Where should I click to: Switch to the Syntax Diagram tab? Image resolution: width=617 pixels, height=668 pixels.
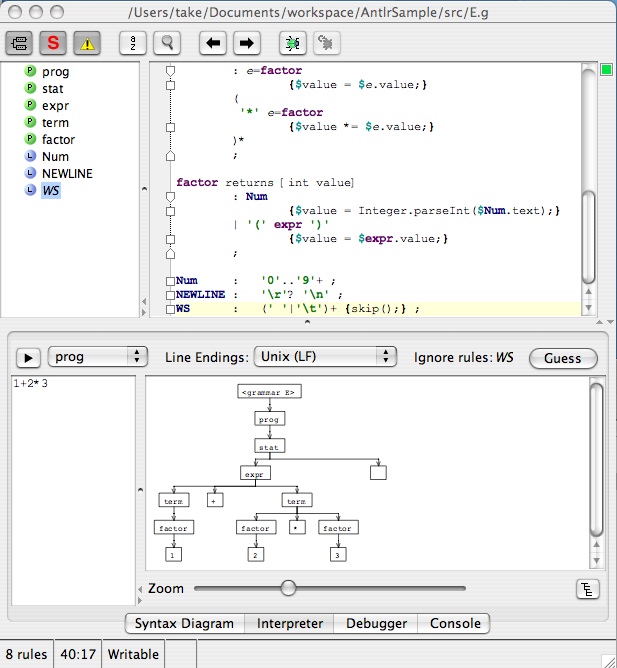click(184, 623)
